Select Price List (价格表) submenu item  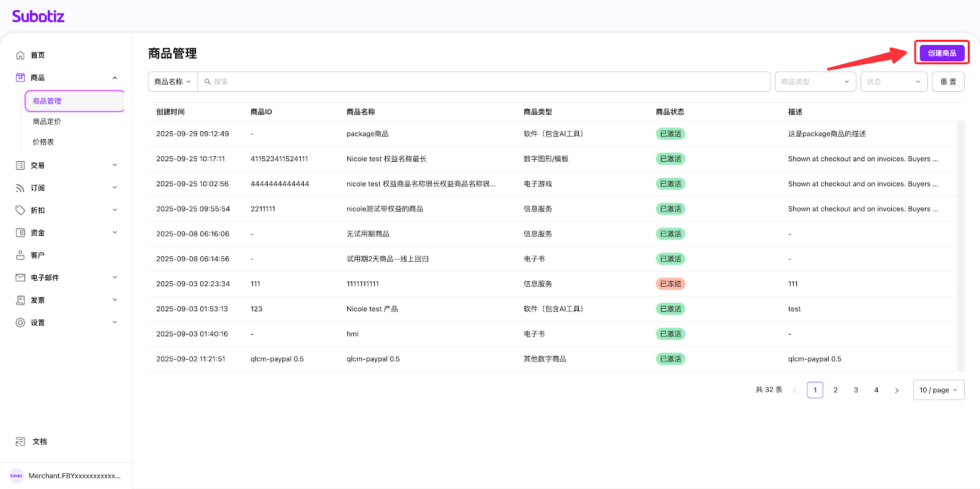(43, 142)
